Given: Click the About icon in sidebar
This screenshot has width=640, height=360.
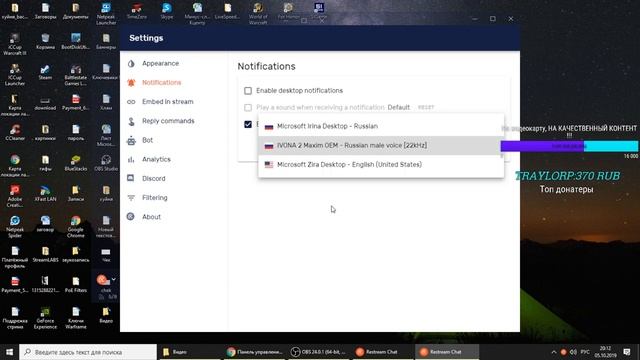Looking at the screenshot, I should (131, 216).
